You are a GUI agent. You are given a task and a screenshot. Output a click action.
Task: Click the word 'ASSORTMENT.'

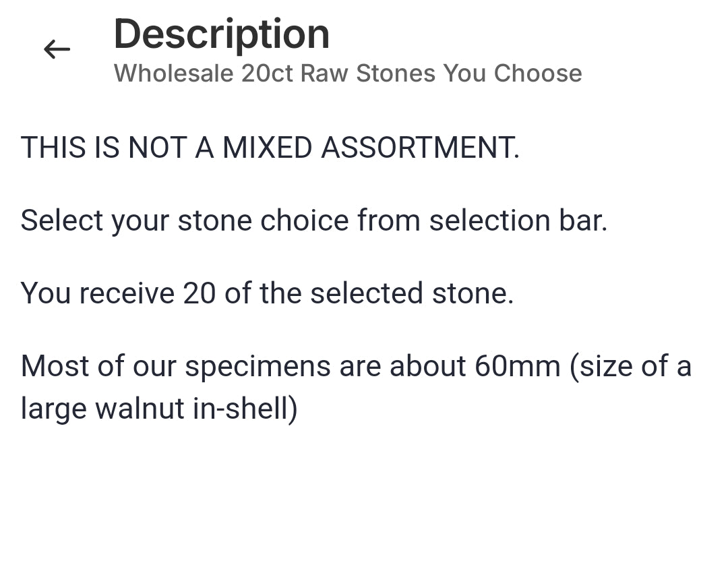pyautogui.click(x=420, y=148)
